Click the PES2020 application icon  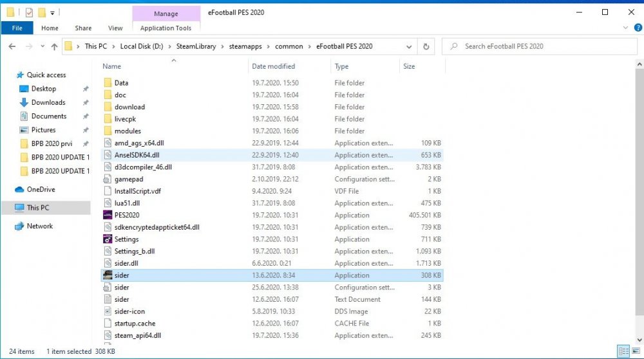click(108, 216)
